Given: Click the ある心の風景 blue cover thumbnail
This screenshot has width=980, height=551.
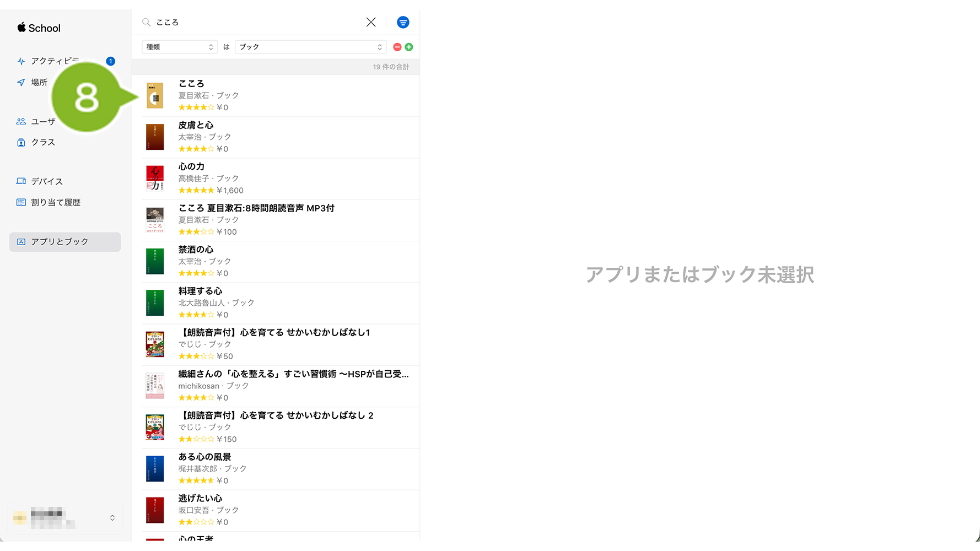Looking at the screenshot, I should click(155, 469).
